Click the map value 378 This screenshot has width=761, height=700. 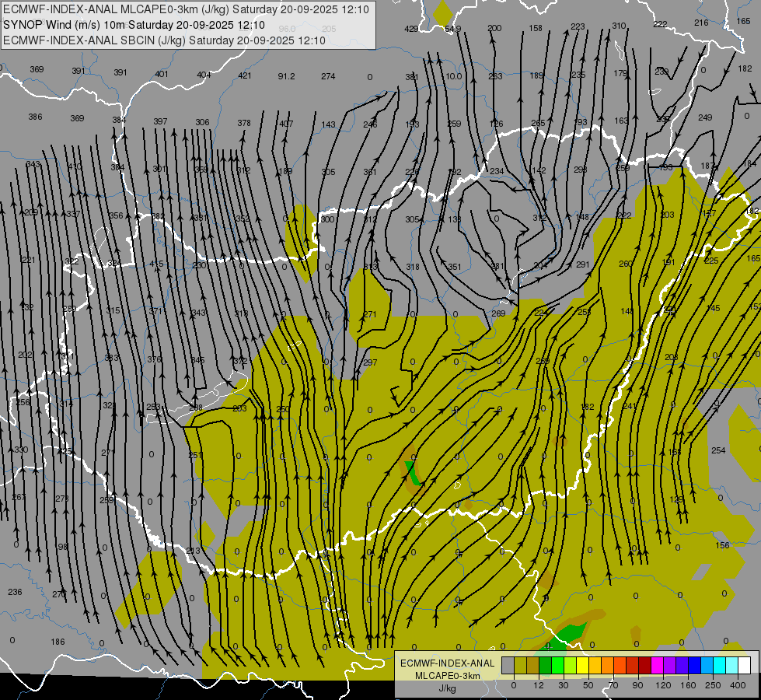click(244, 123)
